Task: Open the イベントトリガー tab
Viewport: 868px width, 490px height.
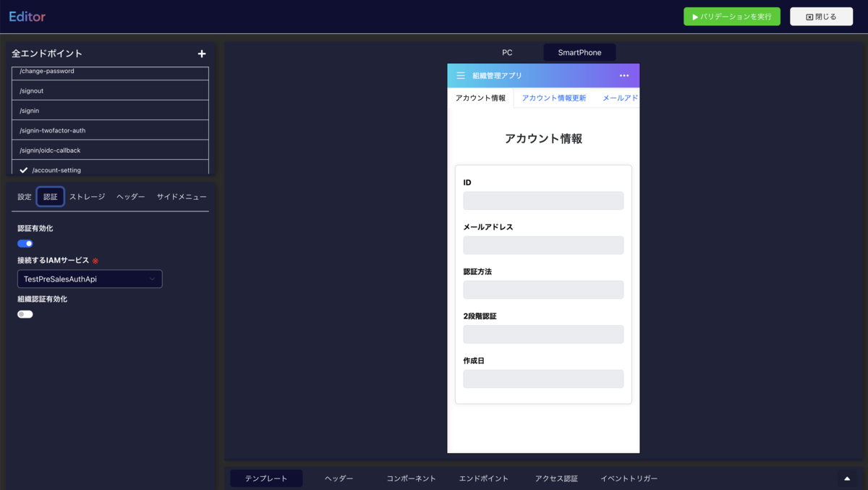Action: pyautogui.click(x=629, y=478)
